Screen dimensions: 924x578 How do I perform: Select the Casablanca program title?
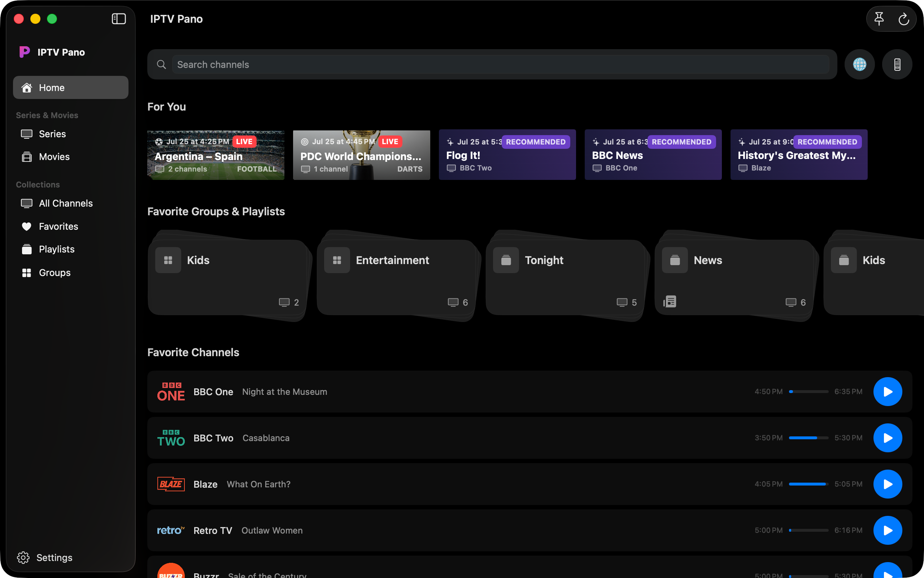tap(266, 438)
